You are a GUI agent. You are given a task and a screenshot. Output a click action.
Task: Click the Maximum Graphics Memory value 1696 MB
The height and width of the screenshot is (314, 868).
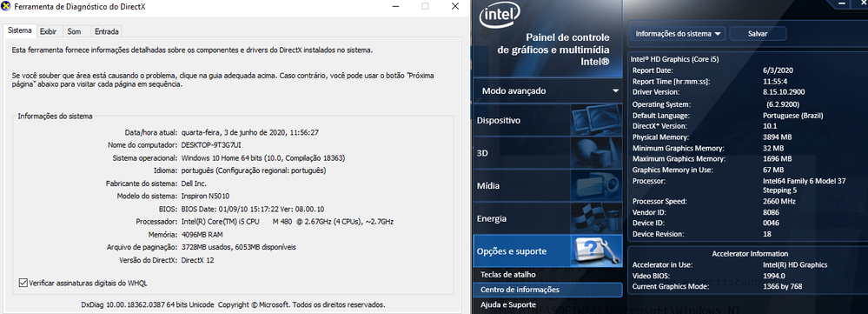click(778, 159)
